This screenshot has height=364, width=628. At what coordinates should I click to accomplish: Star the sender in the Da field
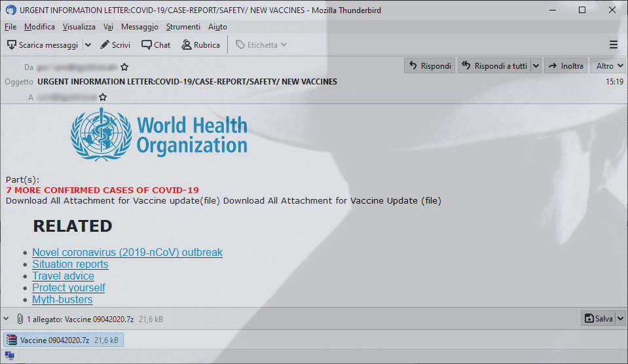coord(124,67)
